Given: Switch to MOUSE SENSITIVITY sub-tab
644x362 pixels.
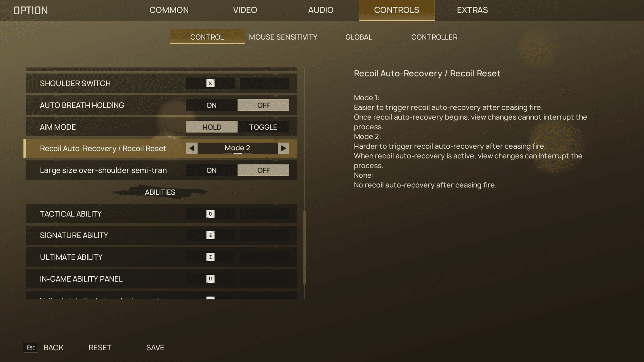Looking at the screenshot, I should point(283,37).
